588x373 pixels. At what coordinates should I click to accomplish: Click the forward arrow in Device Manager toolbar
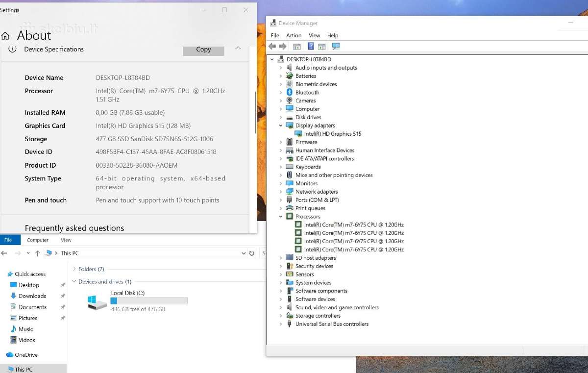tap(283, 47)
